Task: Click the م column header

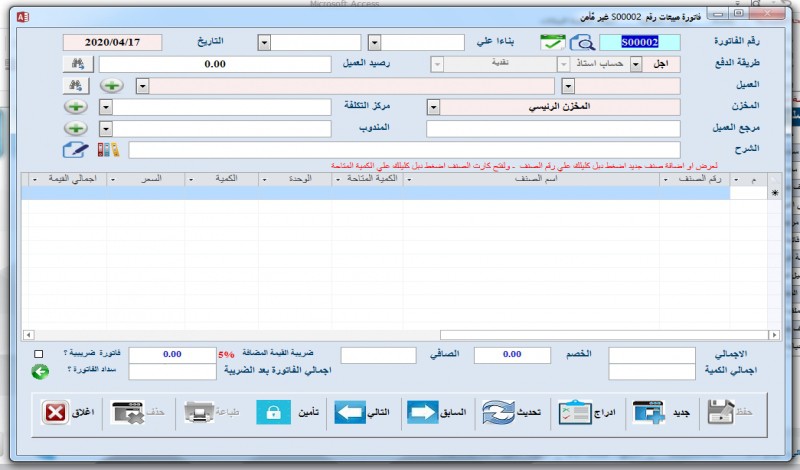Action: point(749,179)
